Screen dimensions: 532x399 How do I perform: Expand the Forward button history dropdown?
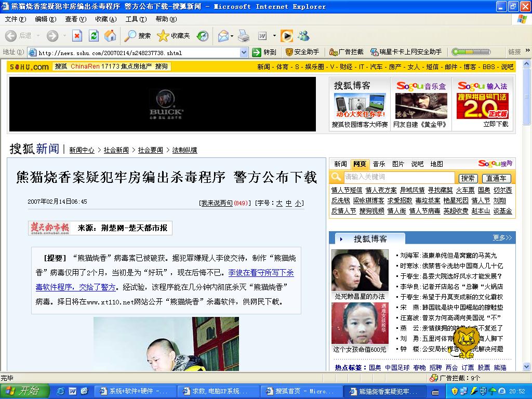(x=64, y=36)
